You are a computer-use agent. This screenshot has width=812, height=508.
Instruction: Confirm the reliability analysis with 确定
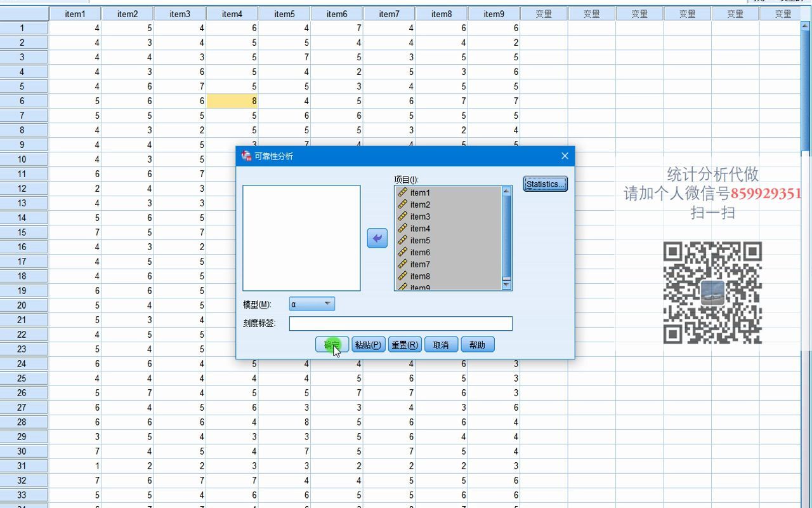point(332,345)
